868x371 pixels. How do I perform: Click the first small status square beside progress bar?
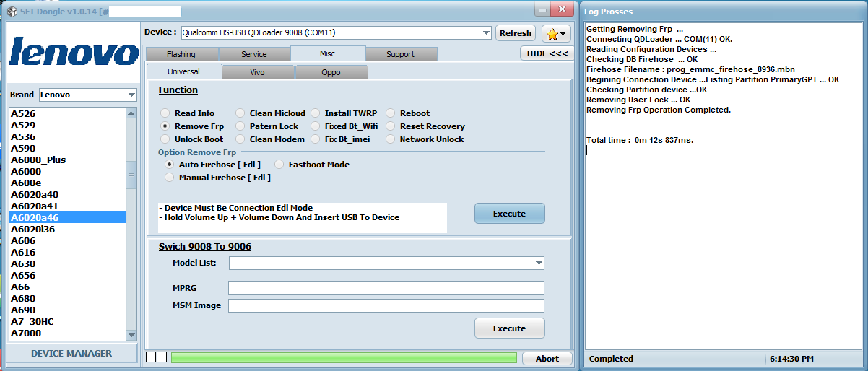coord(151,357)
